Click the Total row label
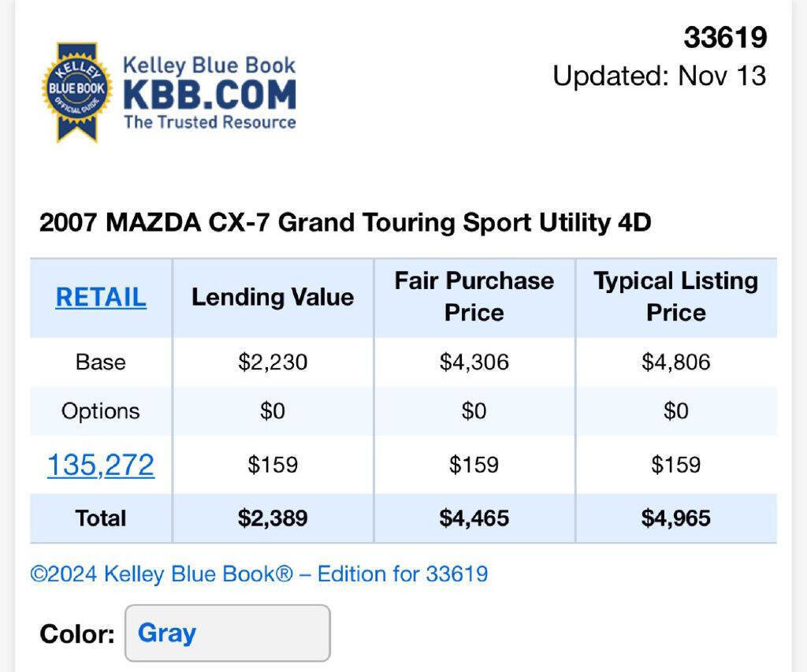The image size is (807, 672). (x=100, y=518)
